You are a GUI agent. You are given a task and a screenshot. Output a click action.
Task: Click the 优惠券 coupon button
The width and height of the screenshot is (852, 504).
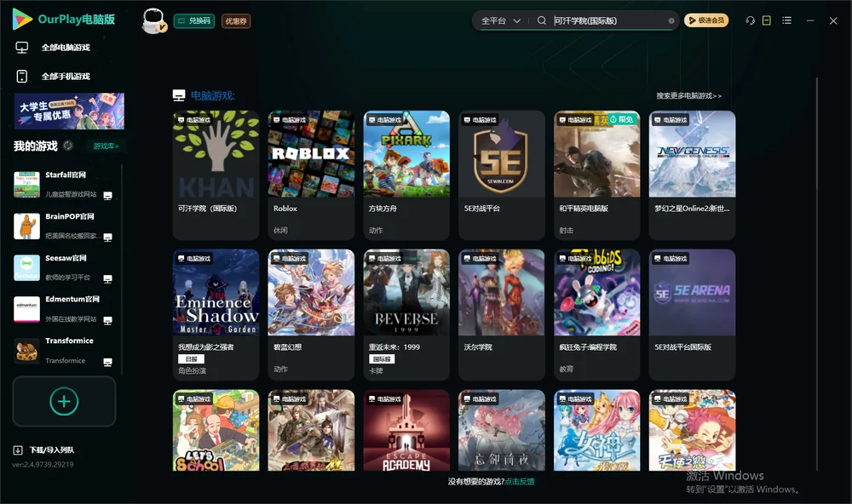(236, 21)
